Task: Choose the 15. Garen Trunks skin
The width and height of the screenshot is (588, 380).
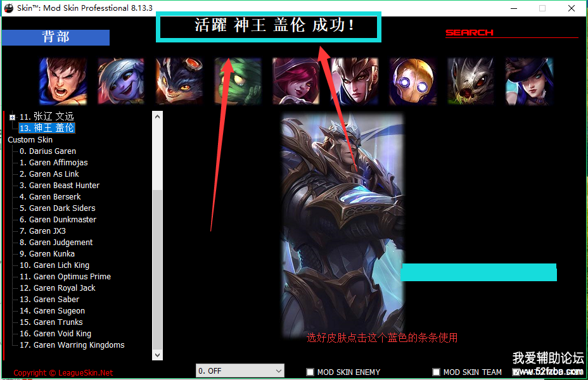Action: [51, 322]
